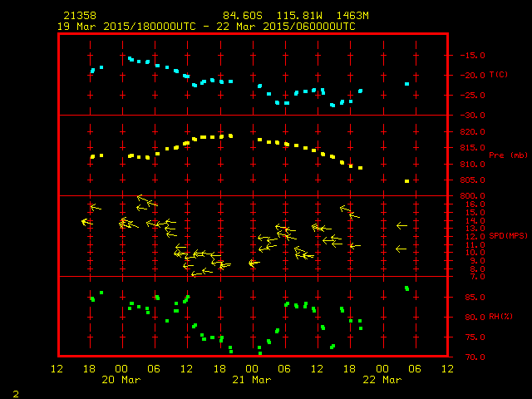
Task: Select the frame number 2 in bottom corner
Action: pyautogui.click(x=16, y=394)
